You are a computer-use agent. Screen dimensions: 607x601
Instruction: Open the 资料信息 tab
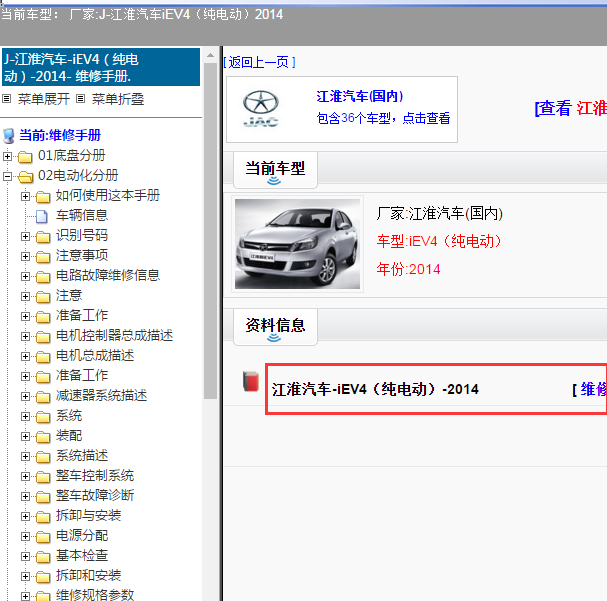(x=275, y=327)
